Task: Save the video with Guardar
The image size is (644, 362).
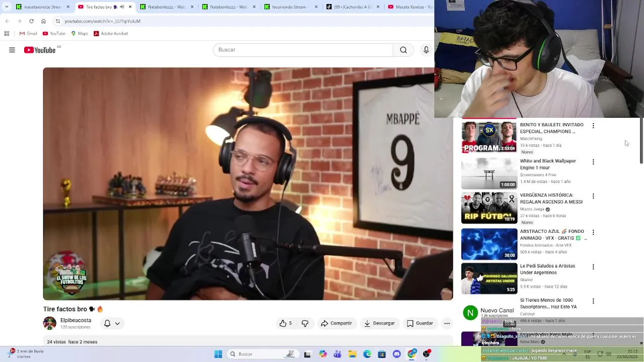Action: [420, 323]
